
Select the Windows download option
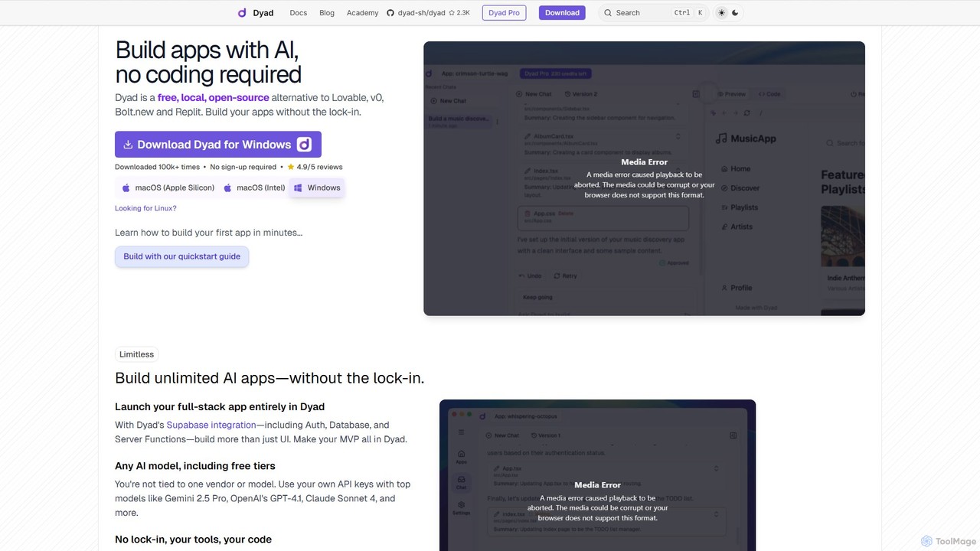coord(317,187)
